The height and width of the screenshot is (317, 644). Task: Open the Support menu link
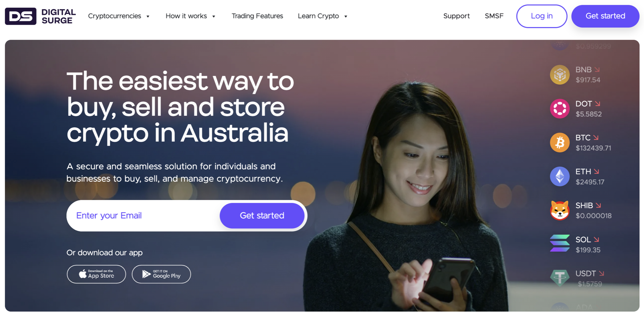(x=456, y=16)
